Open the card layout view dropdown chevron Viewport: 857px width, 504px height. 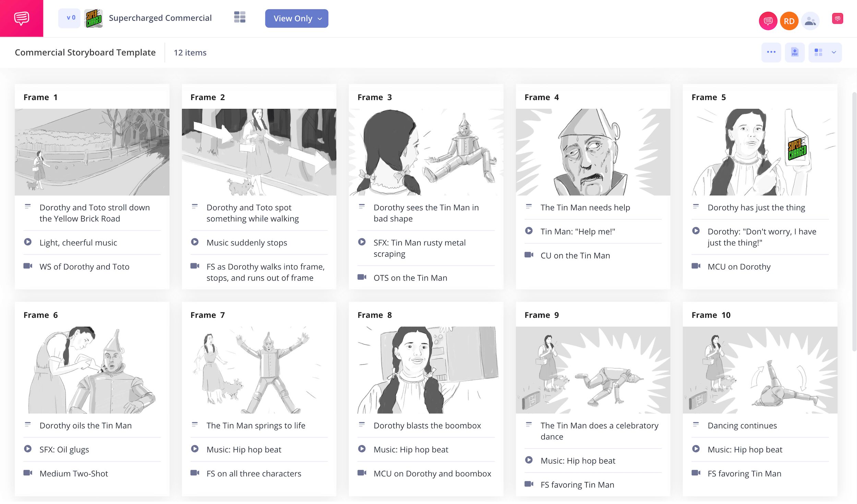pyautogui.click(x=834, y=52)
